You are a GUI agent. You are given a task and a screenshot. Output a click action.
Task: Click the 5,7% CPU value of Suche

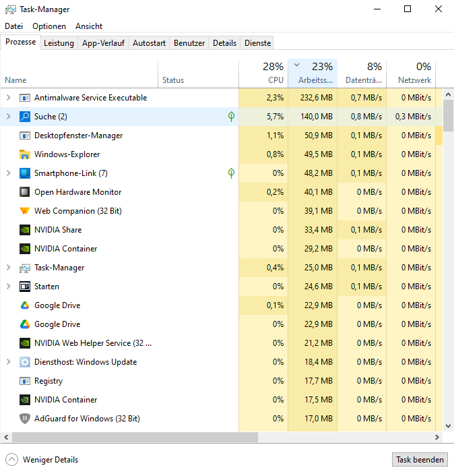275,117
